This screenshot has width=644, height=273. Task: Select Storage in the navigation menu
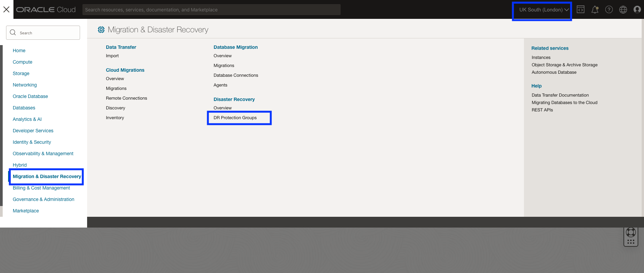(21, 73)
